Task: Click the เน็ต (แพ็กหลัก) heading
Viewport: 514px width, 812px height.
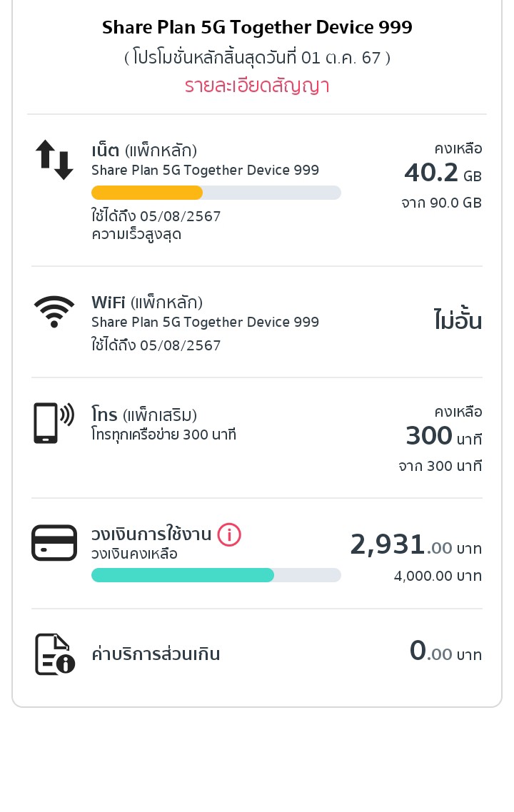Action: [144, 151]
